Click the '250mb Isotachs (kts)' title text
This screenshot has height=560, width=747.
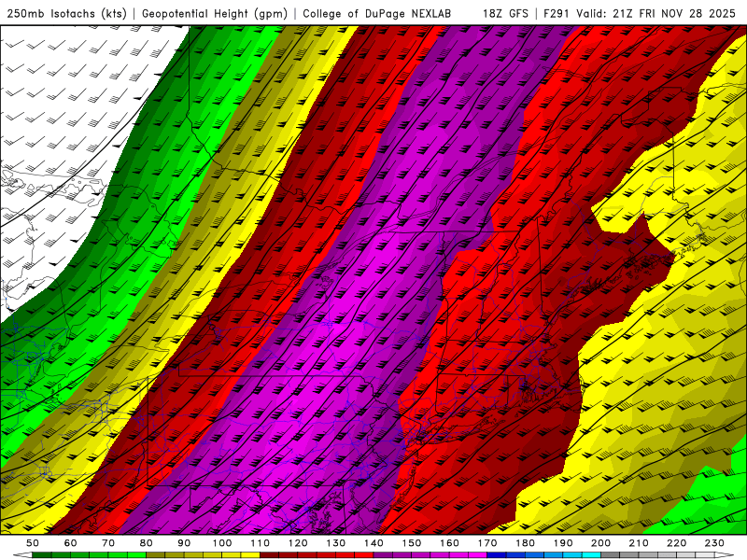pyautogui.click(x=66, y=13)
